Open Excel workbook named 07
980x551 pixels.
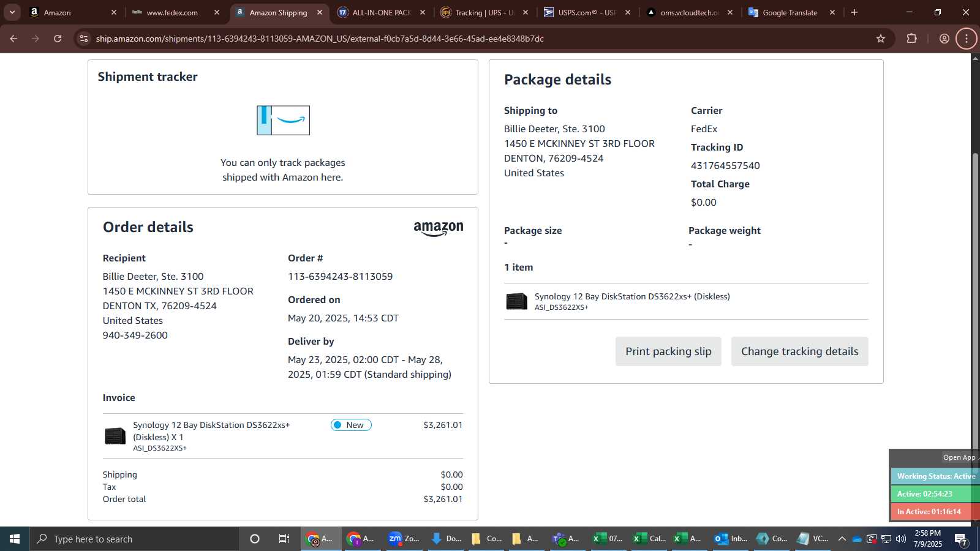point(607,539)
